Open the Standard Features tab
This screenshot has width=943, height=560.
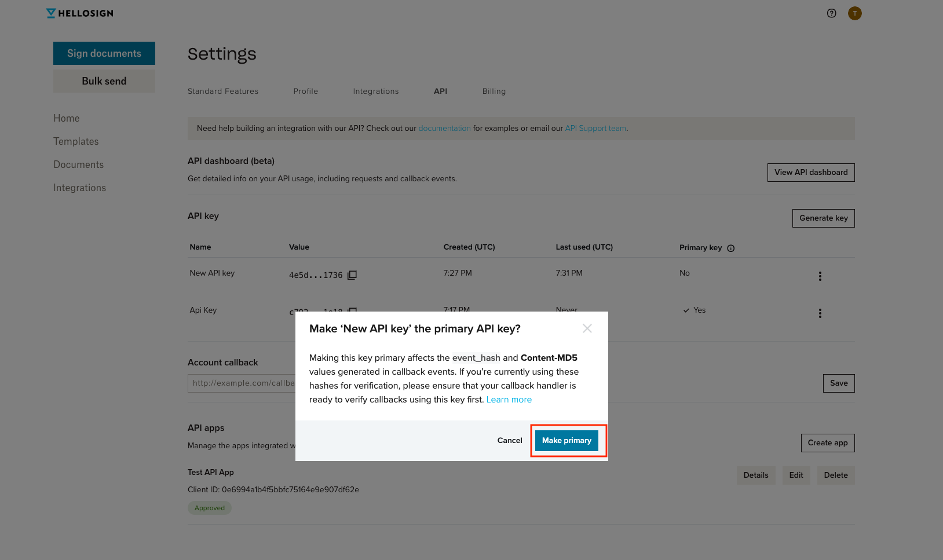[223, 91]
